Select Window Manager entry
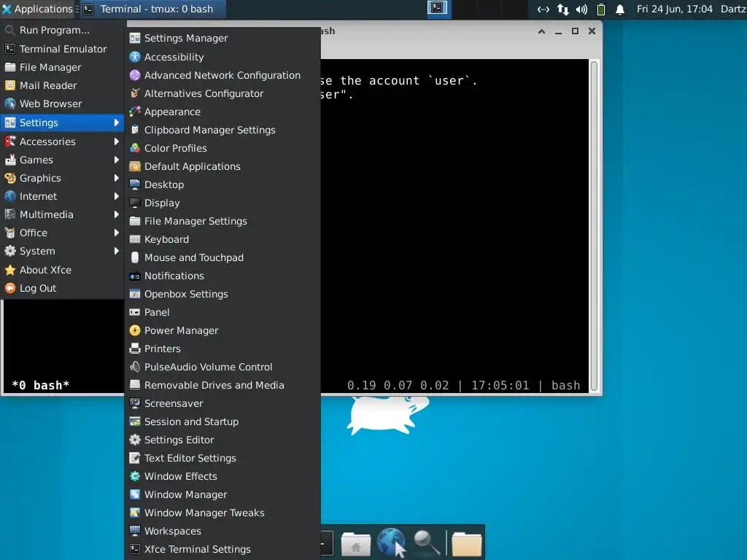Image resolution: width=747 pixels, height=560 pixels. tap(222, 494)
